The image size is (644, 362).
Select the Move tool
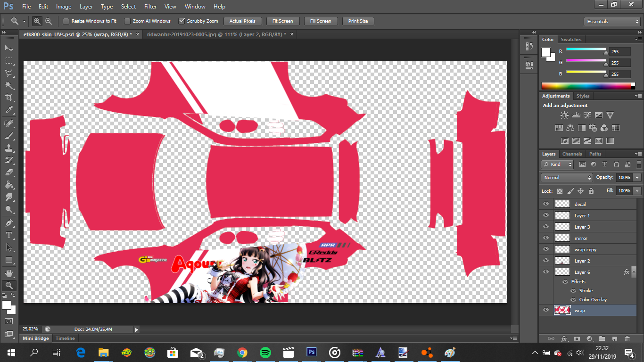(9, 48)
